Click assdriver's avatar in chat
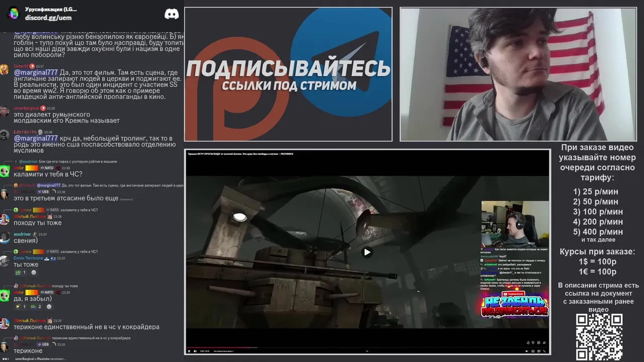This screenshot has width=644, height=362. tap(5, 237)
